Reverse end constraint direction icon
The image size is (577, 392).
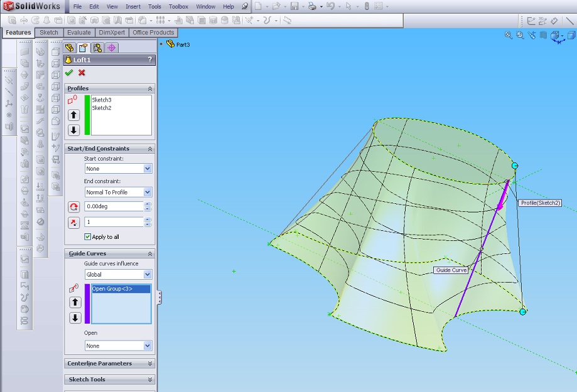(73, 207)
